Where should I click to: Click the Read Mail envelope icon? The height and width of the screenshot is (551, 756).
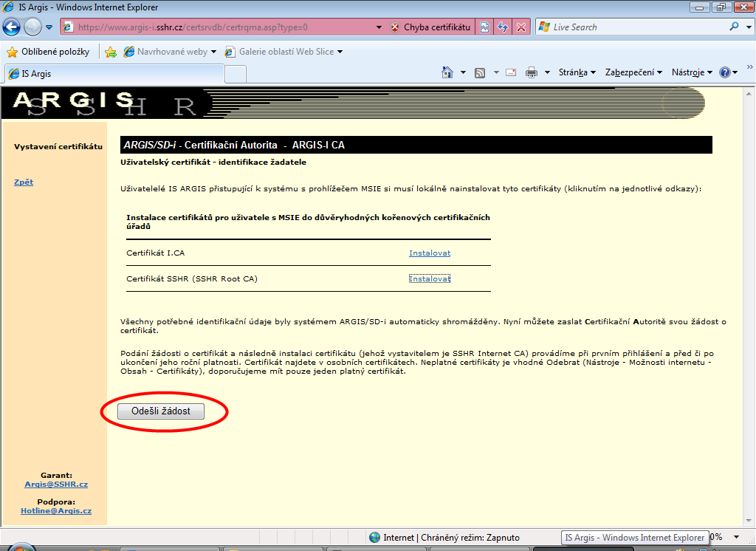[x=511, y=72]
